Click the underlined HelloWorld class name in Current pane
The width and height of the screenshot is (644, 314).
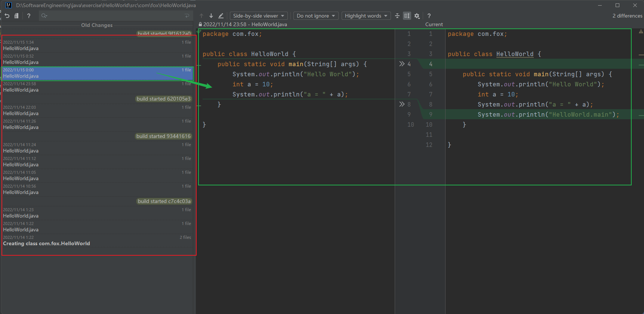(x=515, y=54)
